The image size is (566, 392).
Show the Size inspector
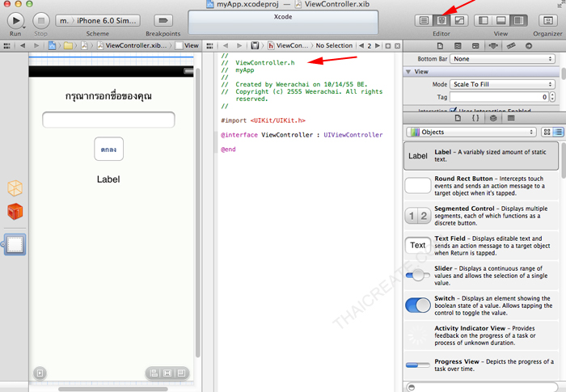pyautogui.click(x=511, y=46)
